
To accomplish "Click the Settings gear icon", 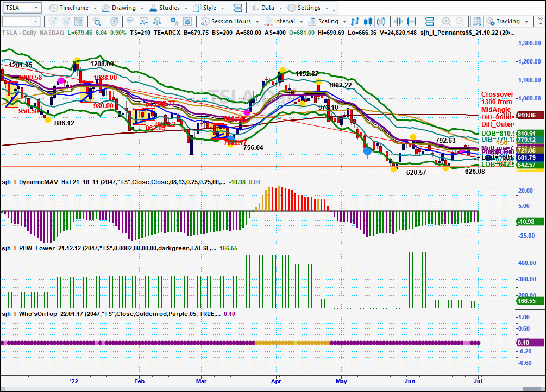I will (x=291, y=8).
